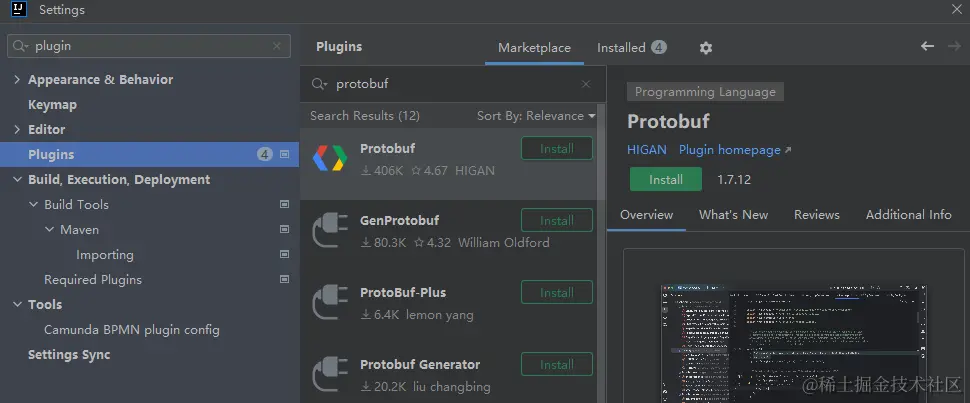970x403 pixels.
Task: Clear the settings search field text
Action: 277,46
